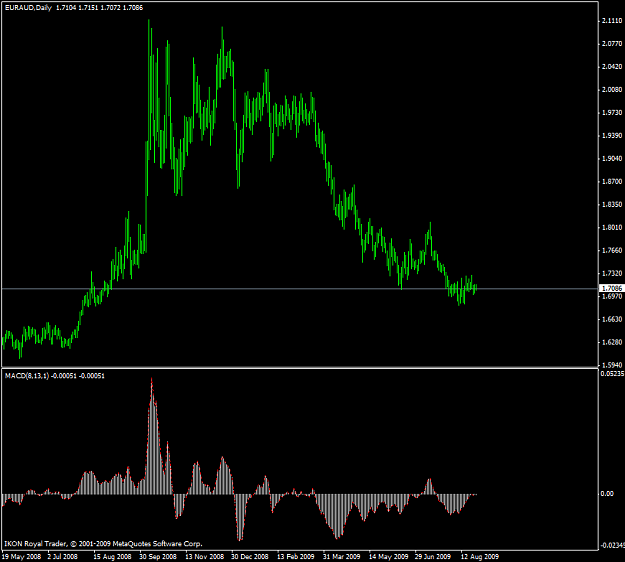Image resolution: width=625 pixels, height=562 pixels.
Task: Click the 1.6970 price scale value
Action: 612,296
